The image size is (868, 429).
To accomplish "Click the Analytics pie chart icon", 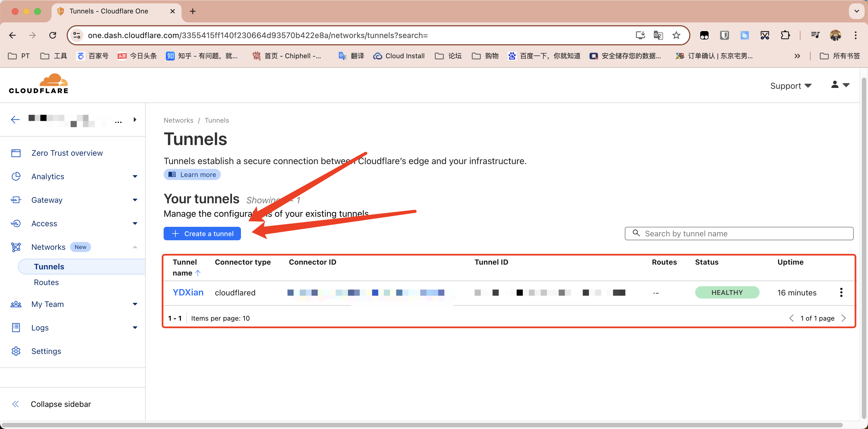I will coord(16,176).
